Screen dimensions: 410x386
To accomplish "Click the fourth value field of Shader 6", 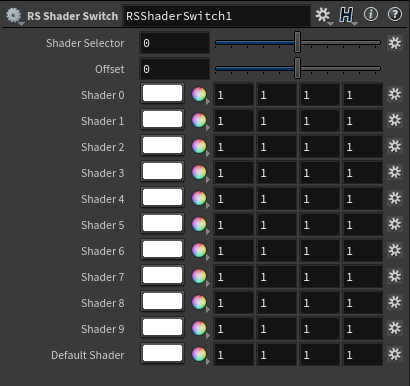I will 362,251.
